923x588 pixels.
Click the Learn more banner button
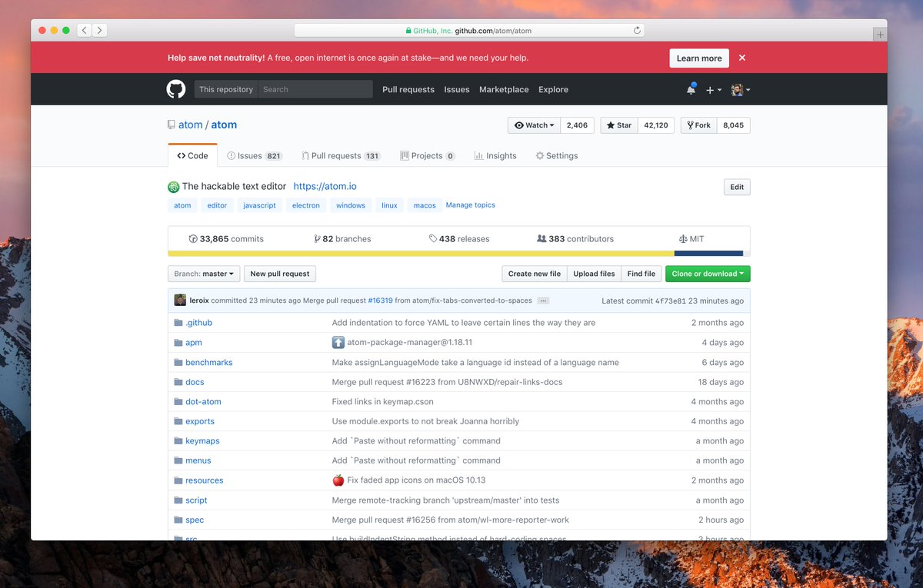(x=699, y=58)
